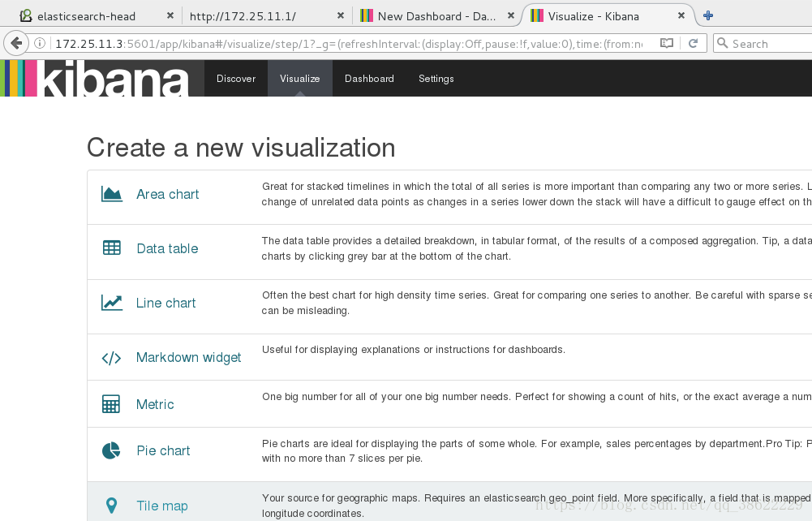Close the New Dashboard tab
812x521 pixels.
point(510,16)
